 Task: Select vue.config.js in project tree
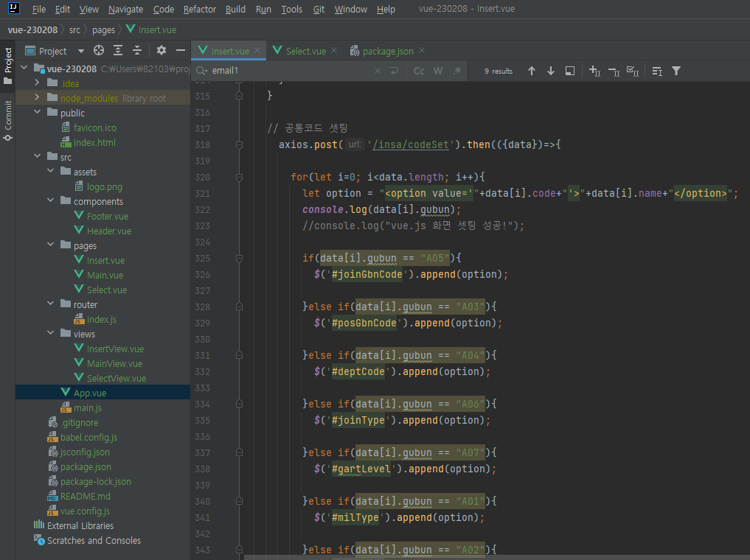[x=85, y=511]
